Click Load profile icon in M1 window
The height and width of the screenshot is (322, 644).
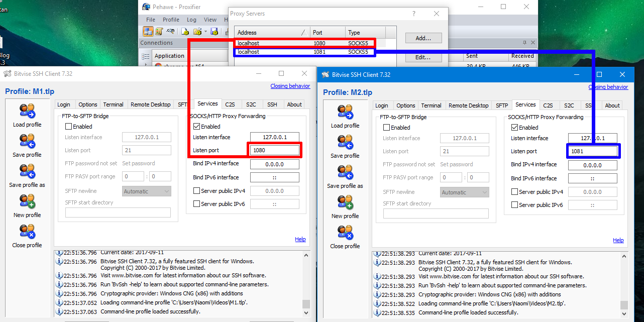pos(27,111)
